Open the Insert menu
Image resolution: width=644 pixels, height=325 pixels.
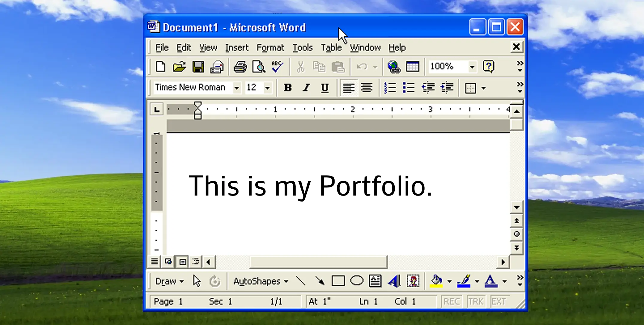pyautogui.click(x=237, y=48)
